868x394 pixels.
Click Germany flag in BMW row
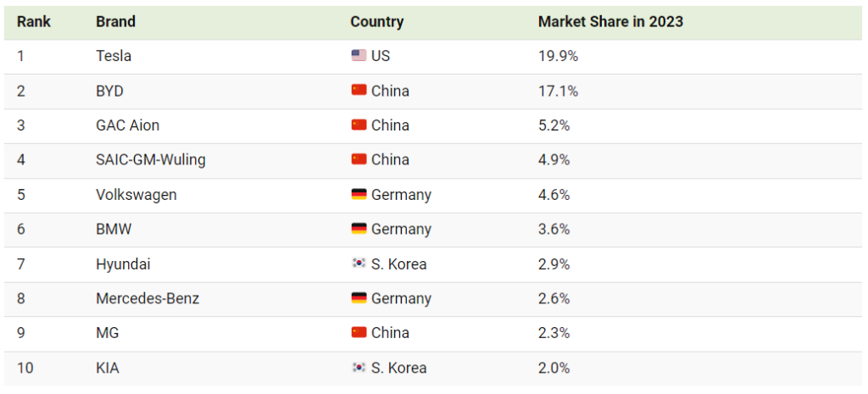[359, 230]
